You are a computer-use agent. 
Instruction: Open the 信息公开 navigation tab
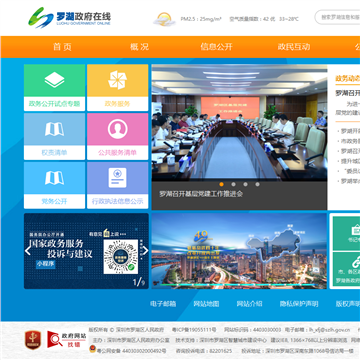pos(216,47)
